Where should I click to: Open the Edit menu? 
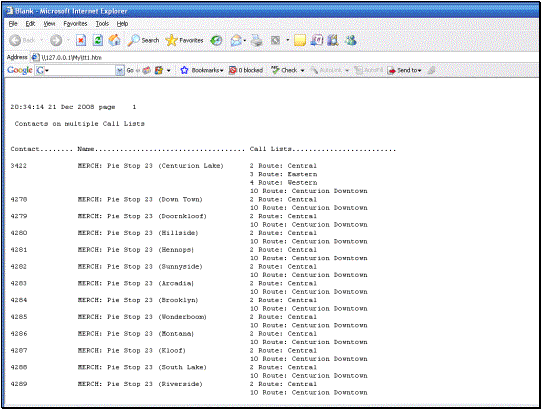[30, 24]
